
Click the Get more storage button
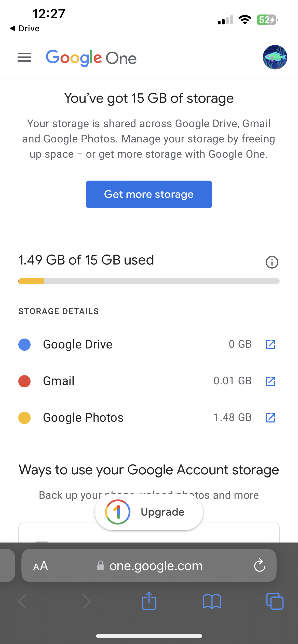coord(149,194)
